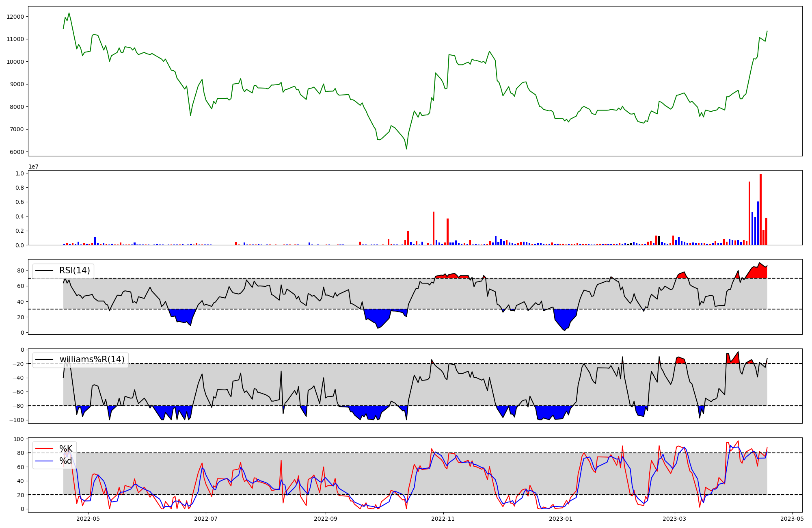Screen dimensions: 812x528
Task: Click the red %K legend line swatch
Action: [x=44, y=448]
